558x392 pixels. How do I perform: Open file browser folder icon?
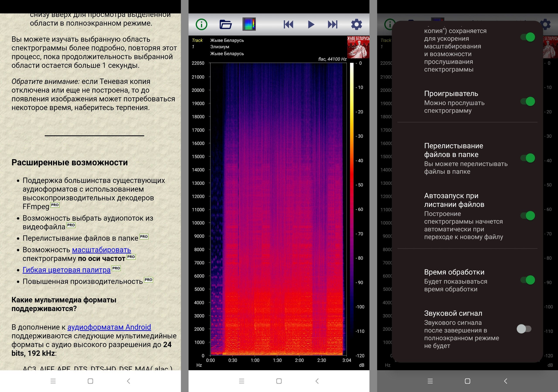tap(225, 24)
